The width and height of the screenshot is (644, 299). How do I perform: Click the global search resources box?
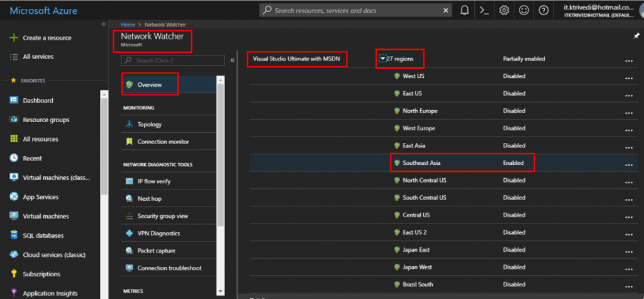(x=356, y=10)
